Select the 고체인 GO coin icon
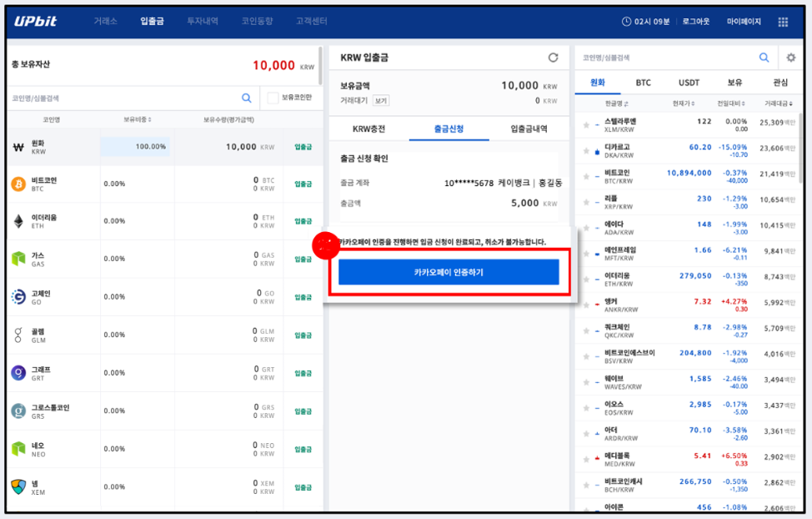 click(18, 296)
